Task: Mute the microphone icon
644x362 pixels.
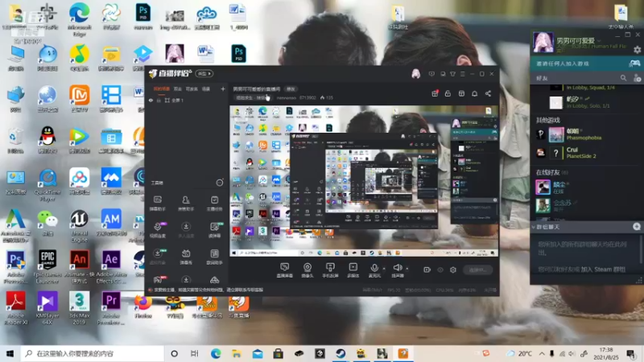Action: tap(374, 269)
